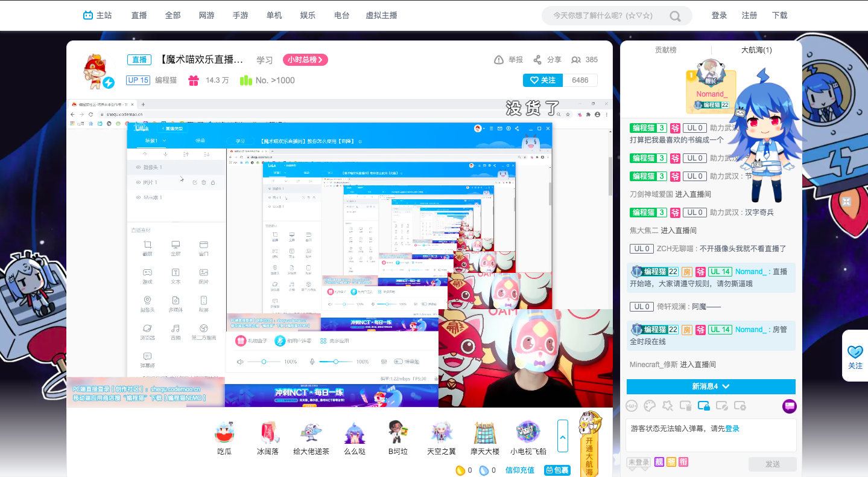This screenshot has height=477, width=868.
Task: Click 登录 in the top navigation bar
Action: click(x=719, y=16)
